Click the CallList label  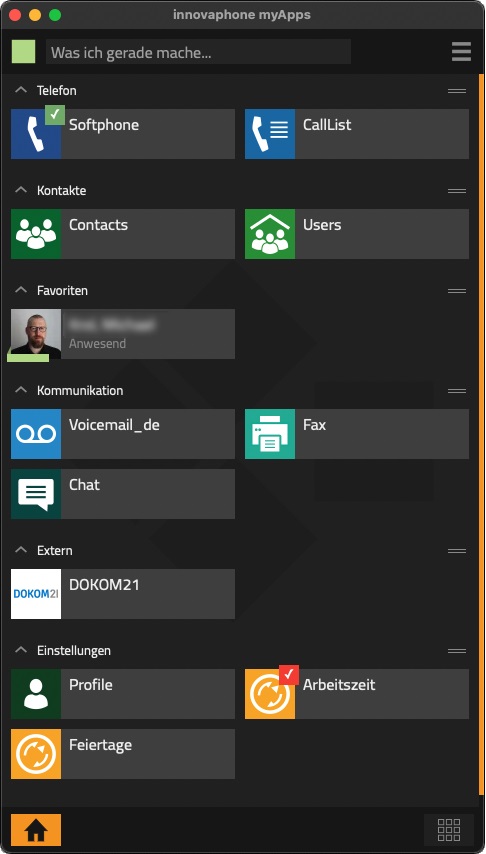point(327,125)
